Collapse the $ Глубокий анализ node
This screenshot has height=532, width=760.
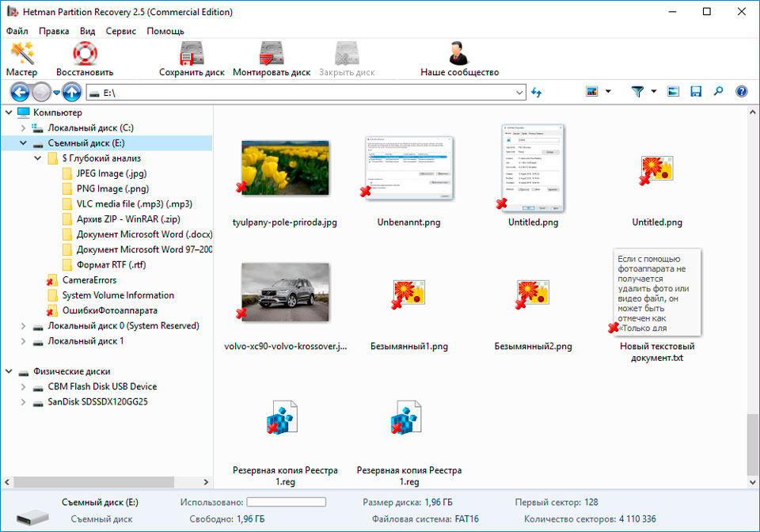coord(37,158)
